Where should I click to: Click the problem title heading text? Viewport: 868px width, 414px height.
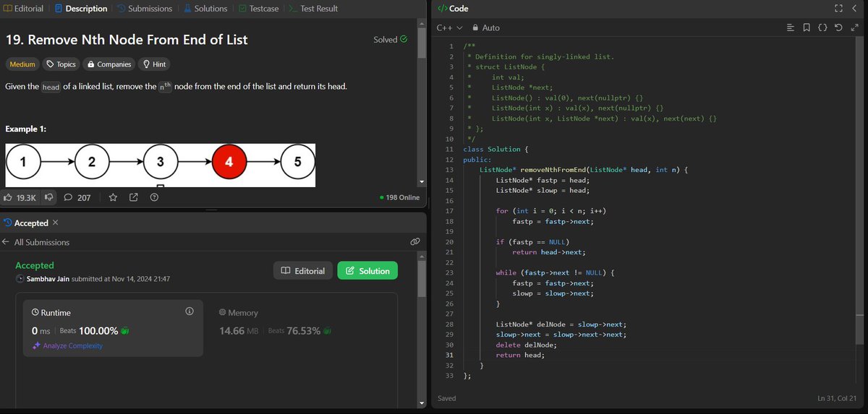point(127,40)
